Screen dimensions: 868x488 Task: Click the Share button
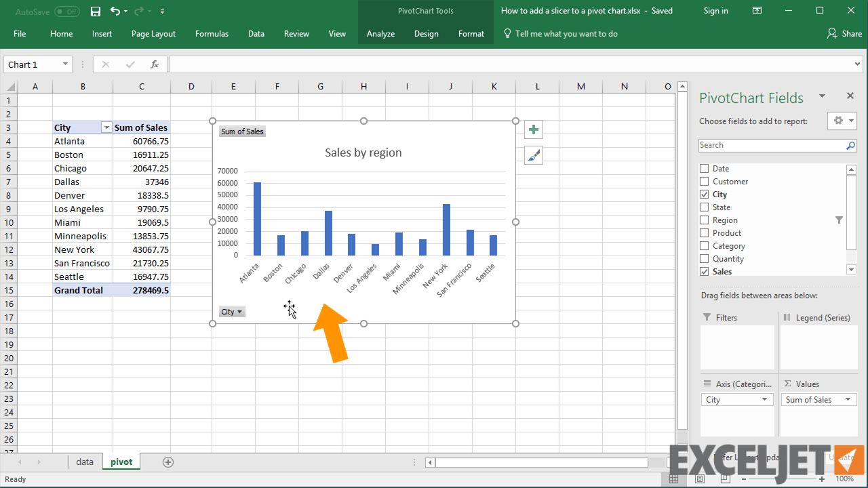pyautogui.click(x=844, y=33)
